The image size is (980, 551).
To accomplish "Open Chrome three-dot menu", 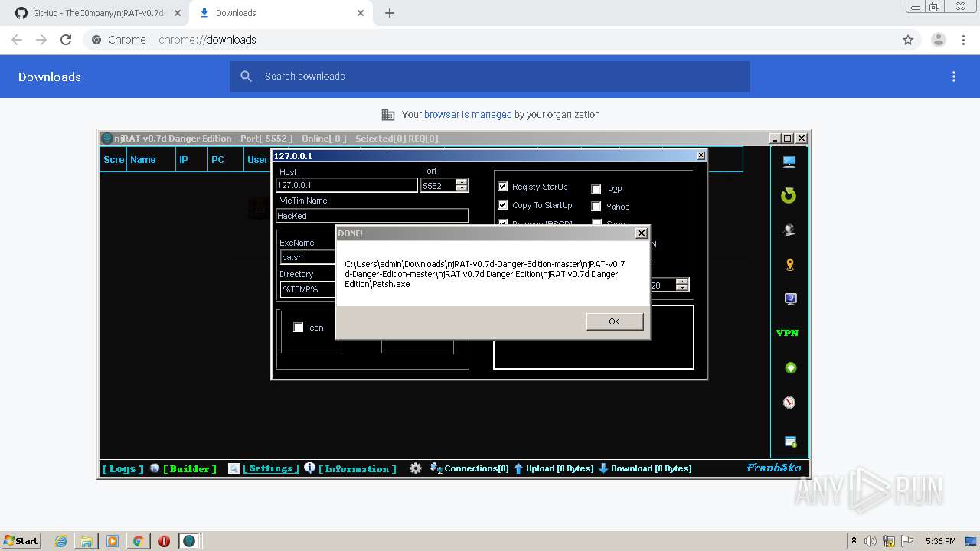I will pyautogui.click(x=963, y=40).
